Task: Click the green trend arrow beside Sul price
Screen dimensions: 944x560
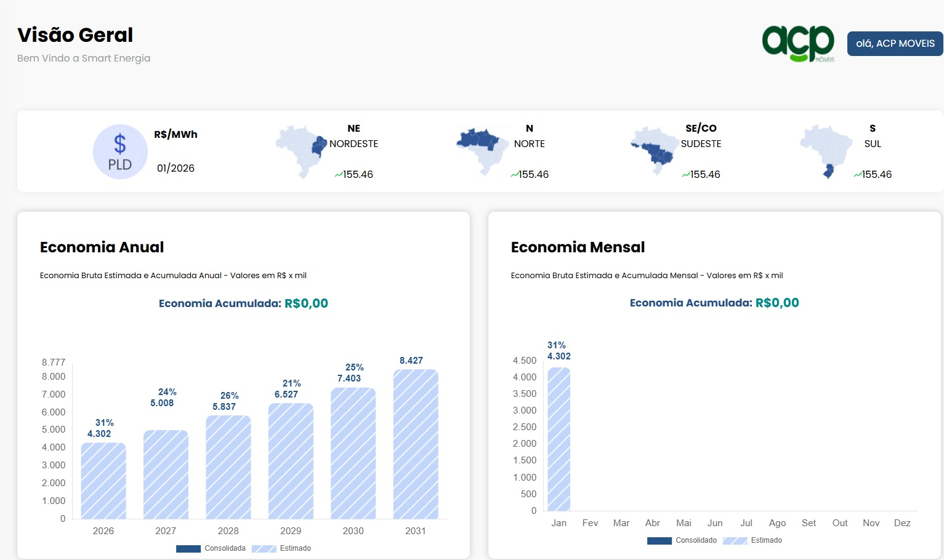Action: pyautogui.click(x=857, y=175)
